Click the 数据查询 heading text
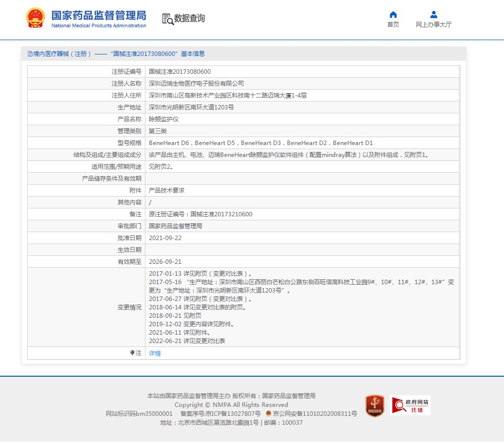The height and width of the screenshot is (448, 504). click(189, 18)
